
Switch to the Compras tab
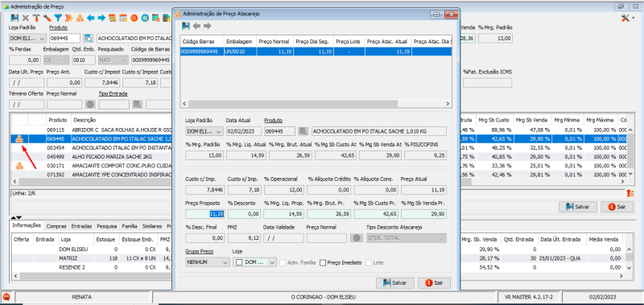tap(56, 226)
